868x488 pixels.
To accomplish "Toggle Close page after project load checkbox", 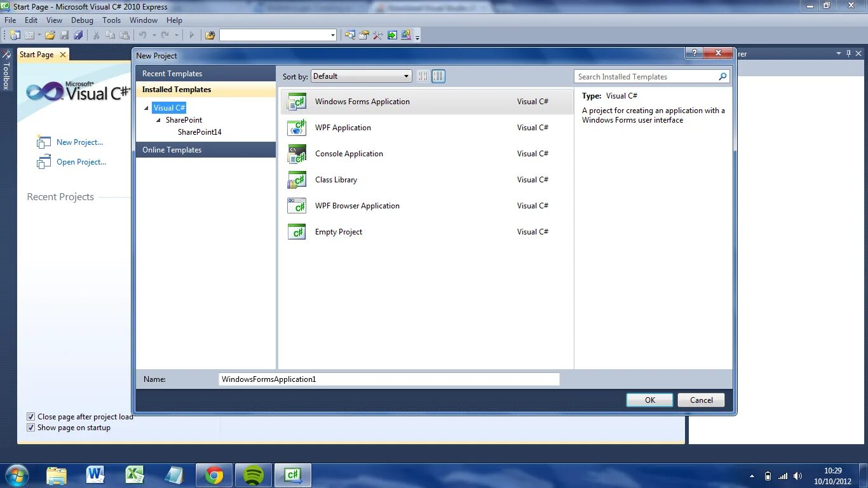I will pos(31,417).
